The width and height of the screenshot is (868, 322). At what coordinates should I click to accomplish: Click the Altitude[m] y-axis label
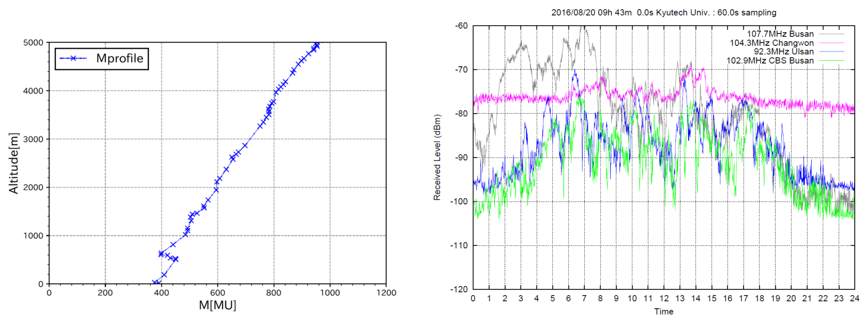pos(14,163)
